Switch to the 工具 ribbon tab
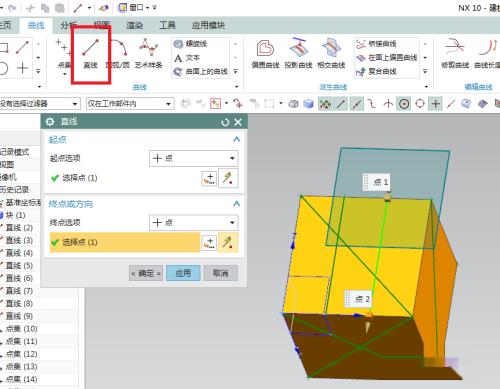 tap(167, 25)
